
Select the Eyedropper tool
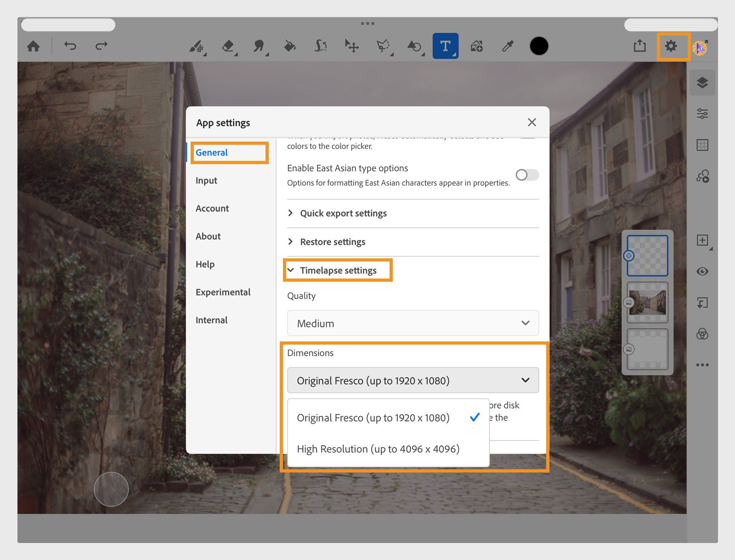[508, 46]
